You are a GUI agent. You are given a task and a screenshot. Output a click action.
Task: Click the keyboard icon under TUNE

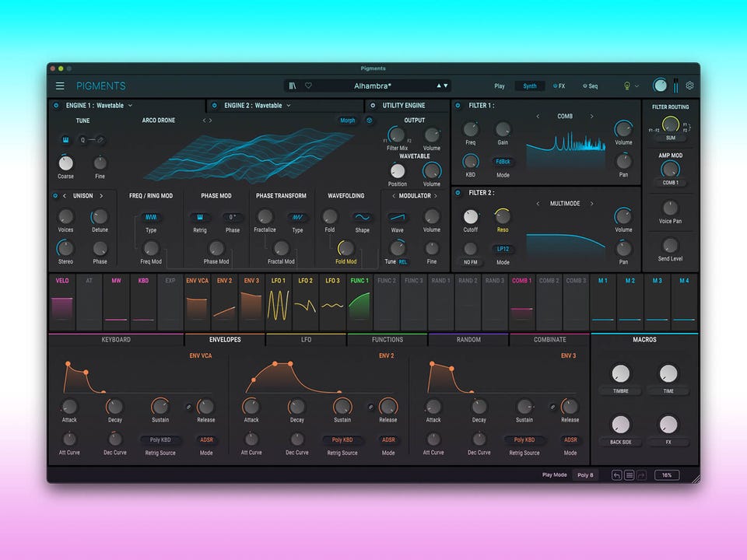pos(65,139)
